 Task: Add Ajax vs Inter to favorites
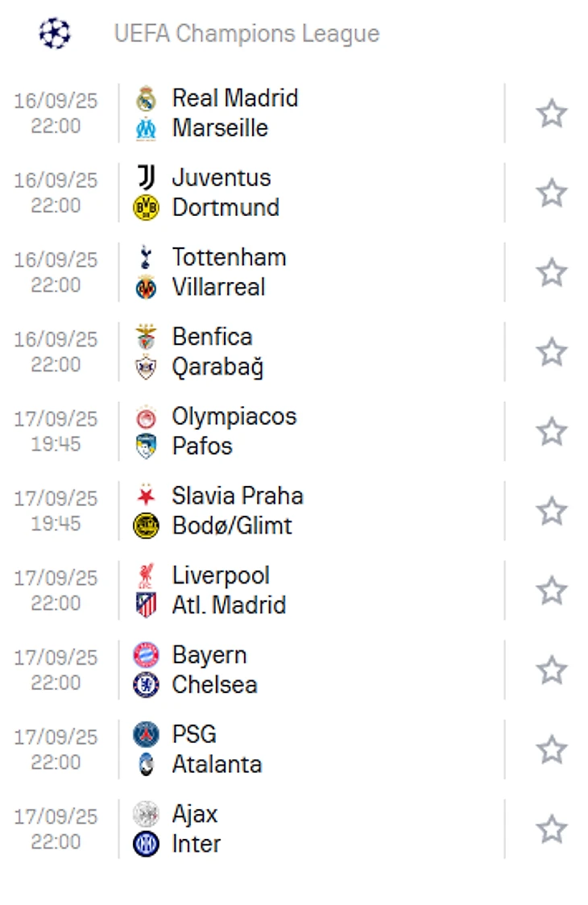[x=552, y=829]
